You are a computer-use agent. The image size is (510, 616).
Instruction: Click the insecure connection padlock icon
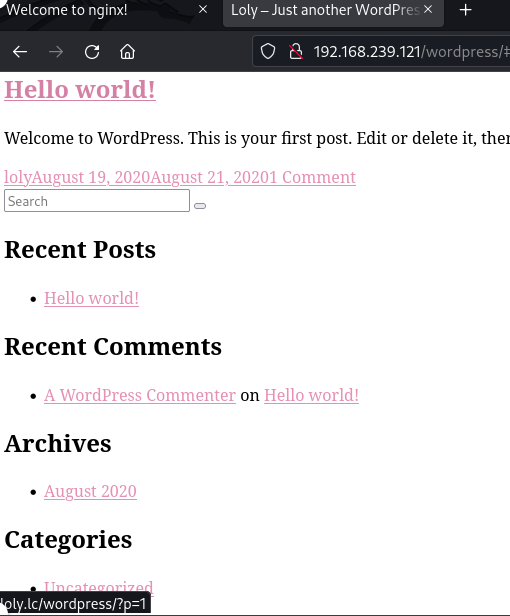[296, 51]
